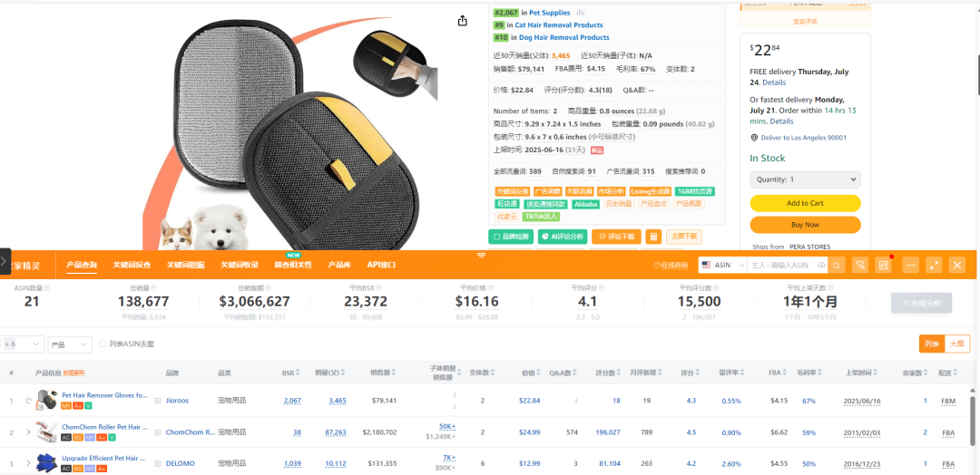Open the filter funnel icon in orange bar
Image resolution: width=980 pixels, height=475 pixels.
860,266
